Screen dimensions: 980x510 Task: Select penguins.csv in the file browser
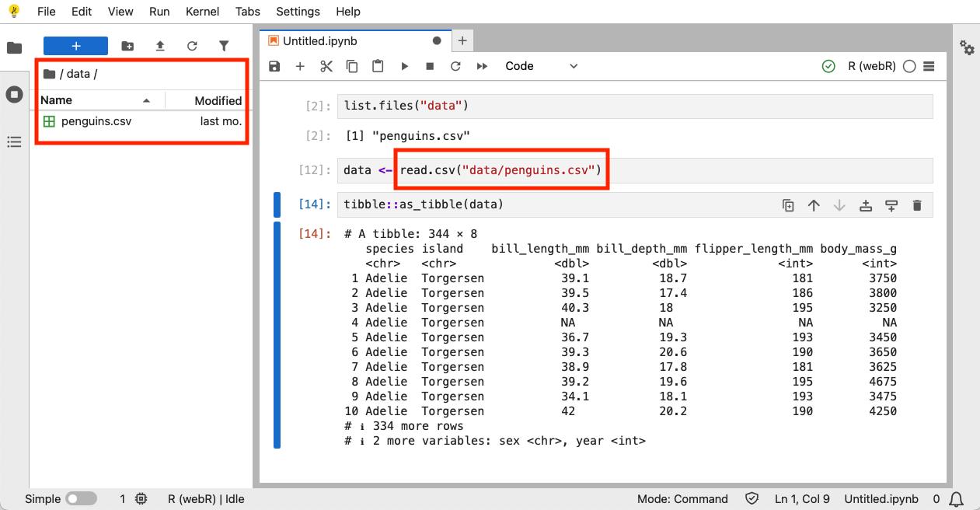96,121
